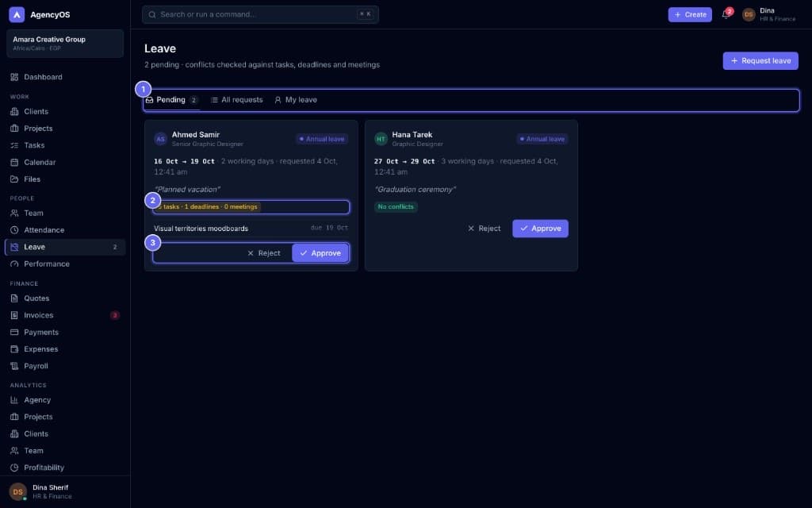Viewport: 812px width, 508px height.
Task: Click the Projects icon under the Work section
Action: click(x=14, y=129)
